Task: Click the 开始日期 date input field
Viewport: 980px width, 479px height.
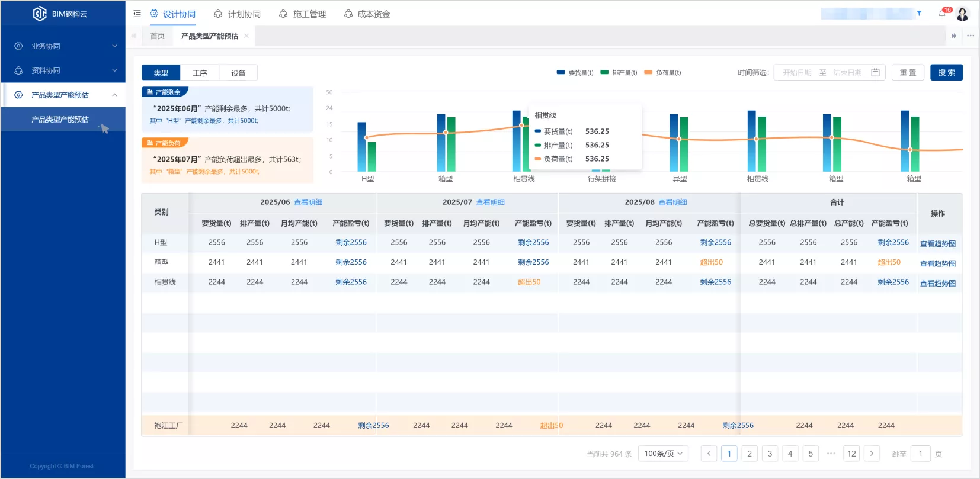Action: 797,72
